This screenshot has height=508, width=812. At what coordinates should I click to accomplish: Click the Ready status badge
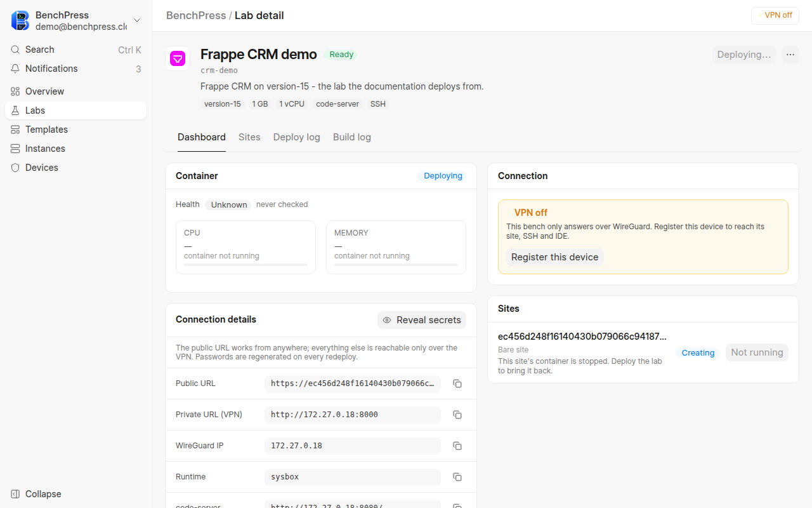(x=341, y=55)
